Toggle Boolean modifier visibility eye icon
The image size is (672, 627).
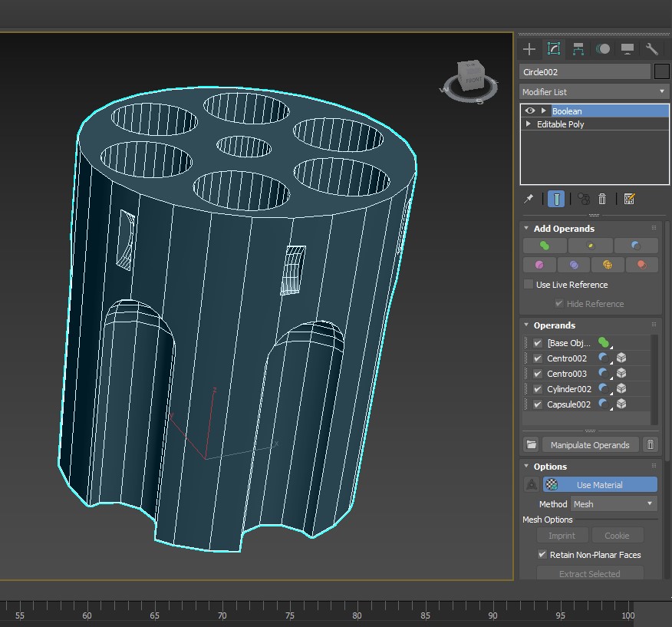pos(529,111)
